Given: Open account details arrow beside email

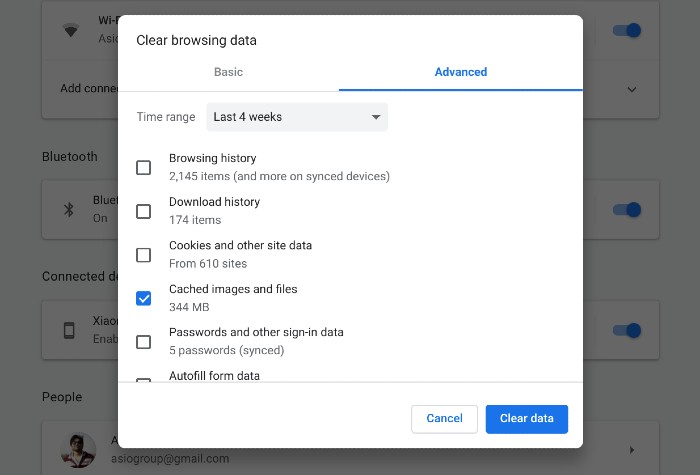Looking at the screenshot, I should [632, 450].
